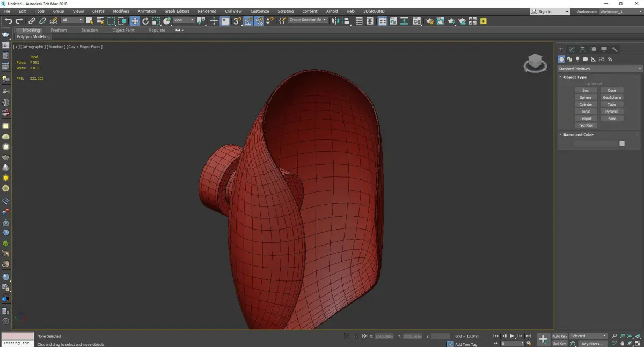Open the selection filter All dropdown

[72, 20]
